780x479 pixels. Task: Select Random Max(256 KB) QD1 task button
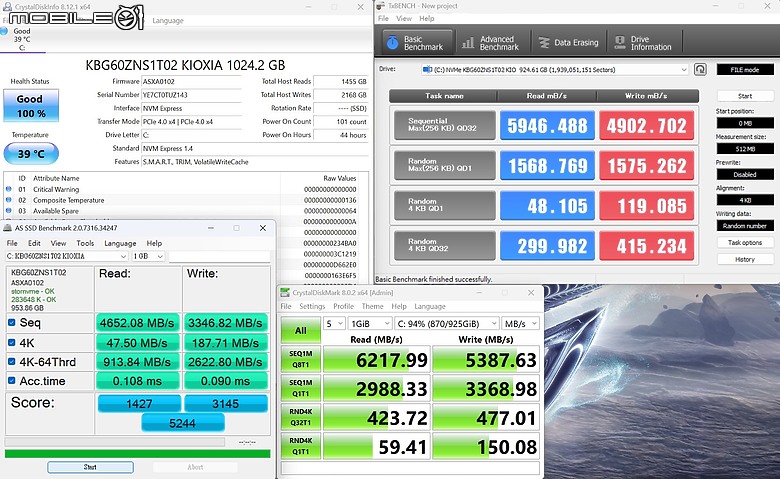pyautogui.click(x=445, y=165)
